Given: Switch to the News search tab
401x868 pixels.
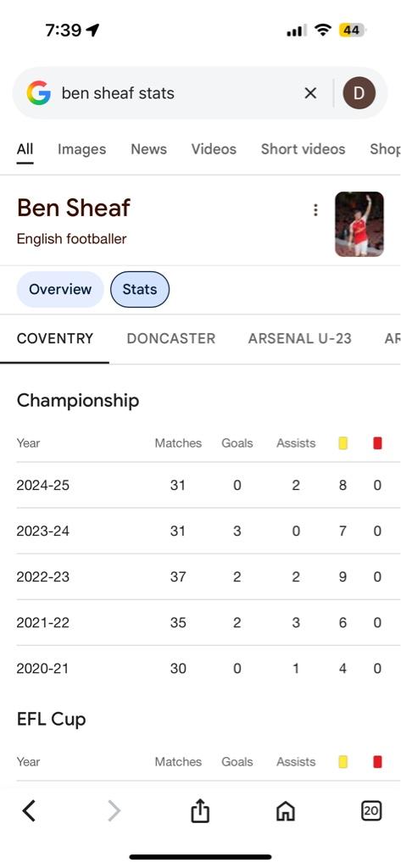Looking at the screenshot, I should pos(148,149).
